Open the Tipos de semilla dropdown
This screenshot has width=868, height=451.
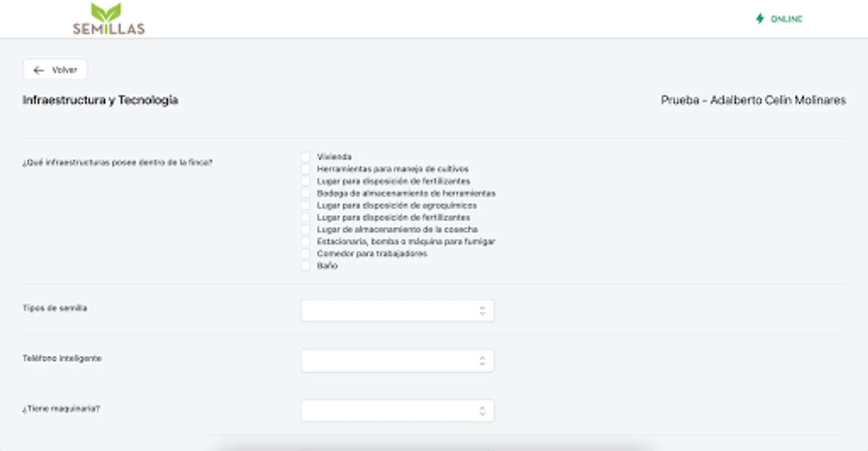pyautogui.click(x=397, y=311)
